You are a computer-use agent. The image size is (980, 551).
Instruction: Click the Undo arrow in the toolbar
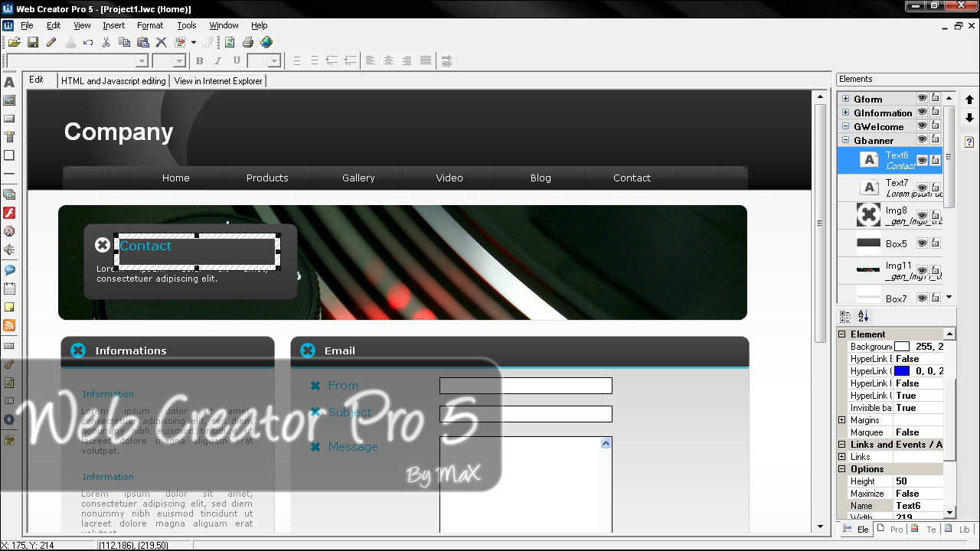click(x=88, y=43)
